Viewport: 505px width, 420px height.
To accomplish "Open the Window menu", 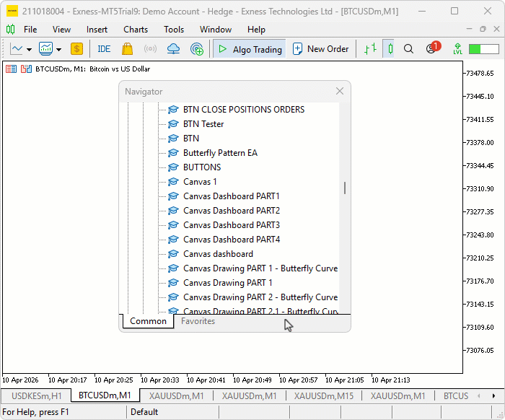I will coord(216,30).
